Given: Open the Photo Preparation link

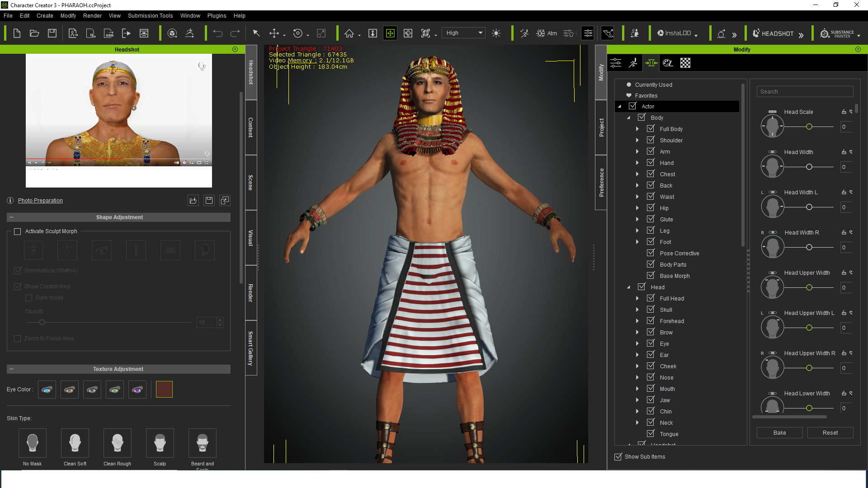Looking at the screenshot, I should coord(40,201).
